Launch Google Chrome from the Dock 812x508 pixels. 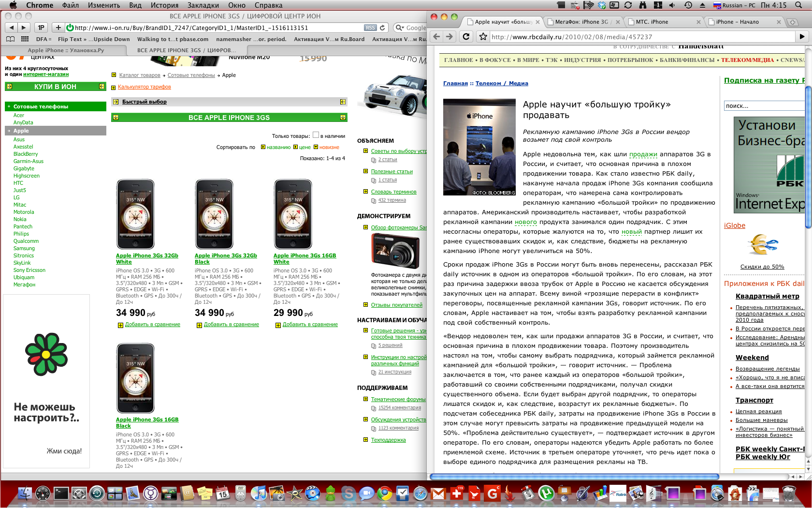click(x=385, y=493)
